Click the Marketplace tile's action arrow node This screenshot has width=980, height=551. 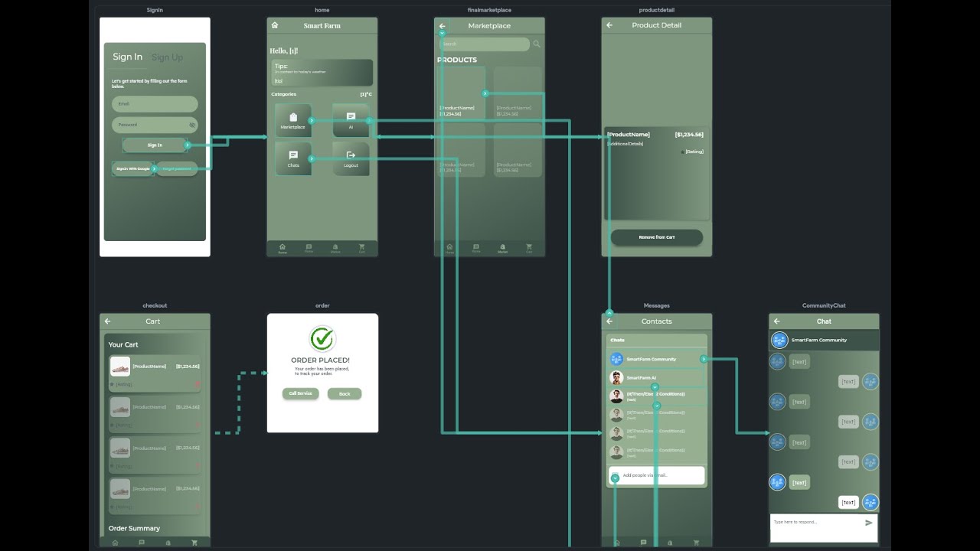312,121
